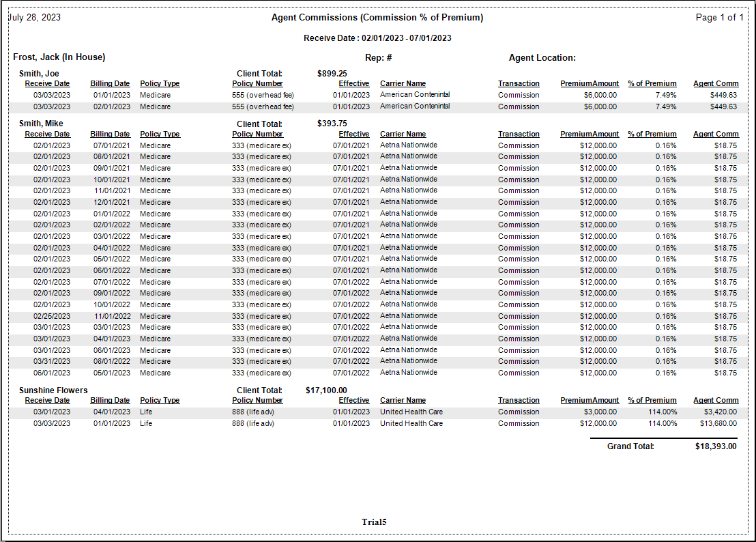Click the Agent Commissions report title
Screen dimensions: 756x542
pyautogui.click(x=378, y=17)
